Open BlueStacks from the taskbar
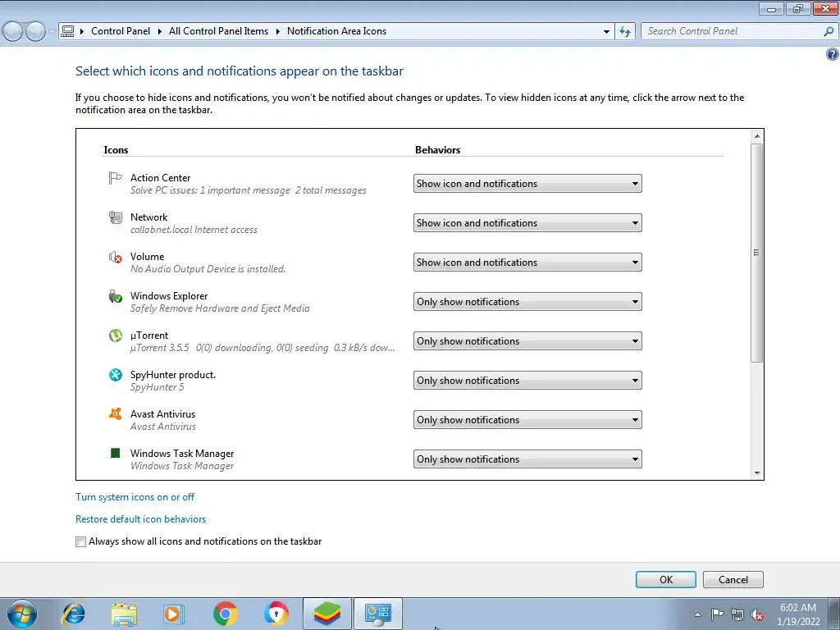Screen dimensions: 840x630 pyautogui.click(x=326, y=614)
